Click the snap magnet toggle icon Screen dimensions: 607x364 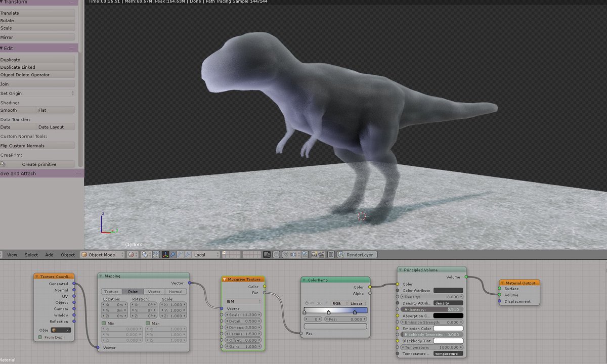(x=285, y=255)
